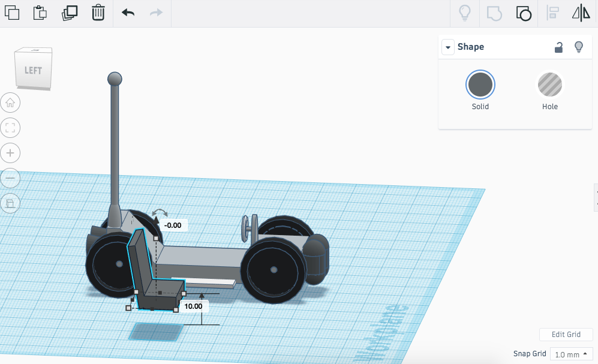The image size is (598, 364).
Task: Click the 10.00 height value box
Action: (x=193, y=306)
